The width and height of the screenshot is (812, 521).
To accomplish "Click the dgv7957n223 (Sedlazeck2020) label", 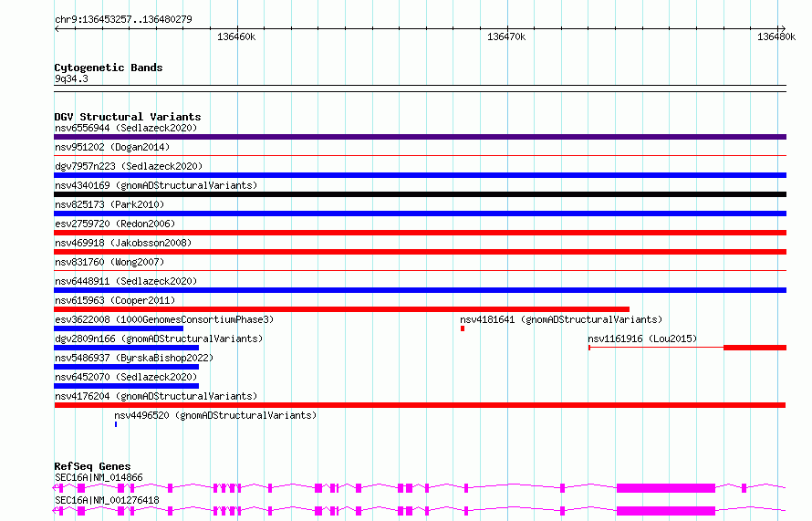I will pos(129,166).
